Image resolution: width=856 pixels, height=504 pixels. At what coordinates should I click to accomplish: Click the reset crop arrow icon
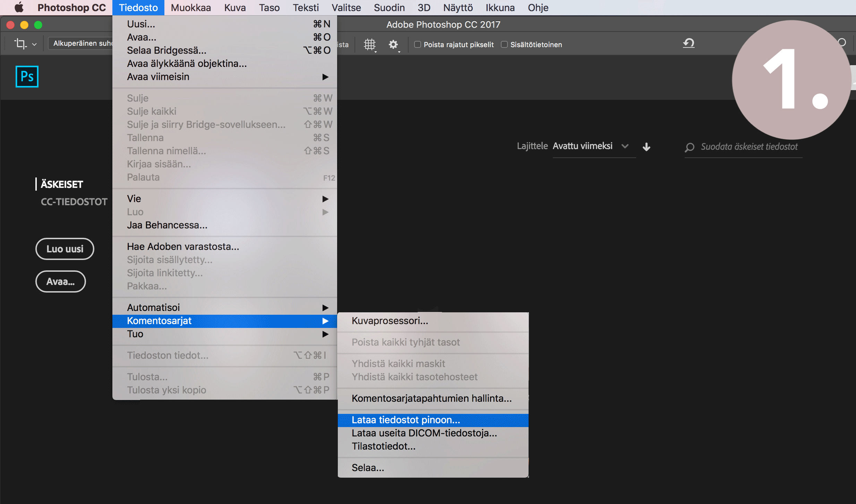tap(689, 43)
